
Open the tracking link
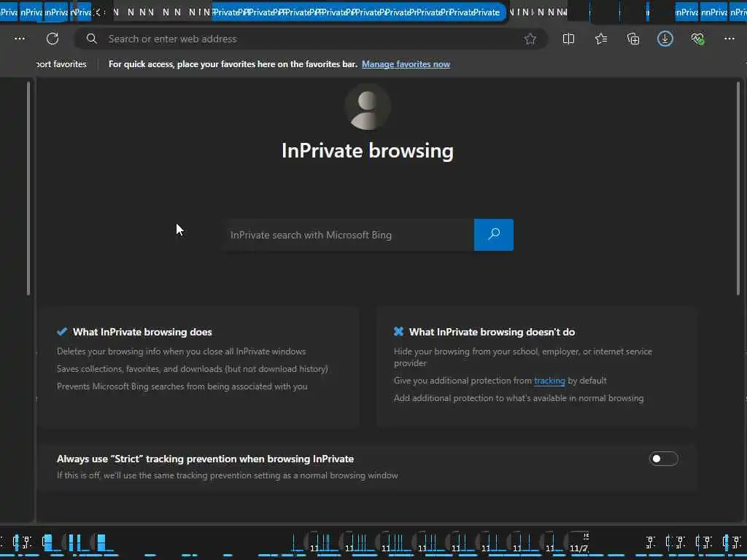point(549,381)
